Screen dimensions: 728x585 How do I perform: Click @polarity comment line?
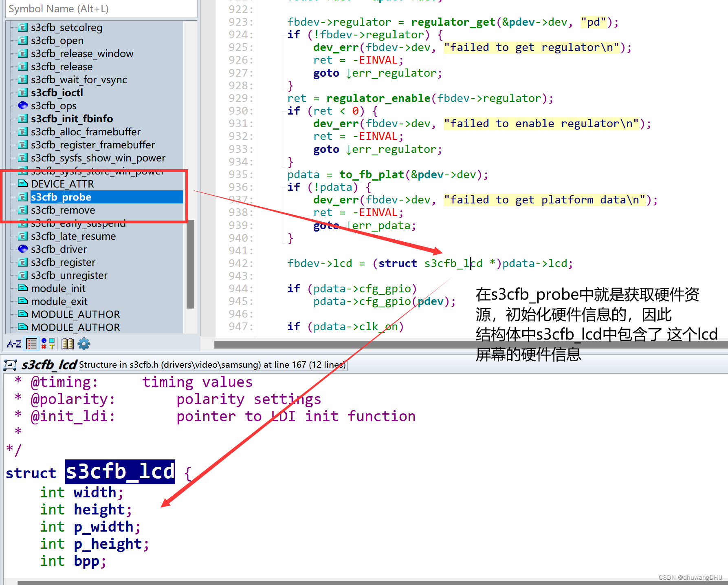[168, 399]
